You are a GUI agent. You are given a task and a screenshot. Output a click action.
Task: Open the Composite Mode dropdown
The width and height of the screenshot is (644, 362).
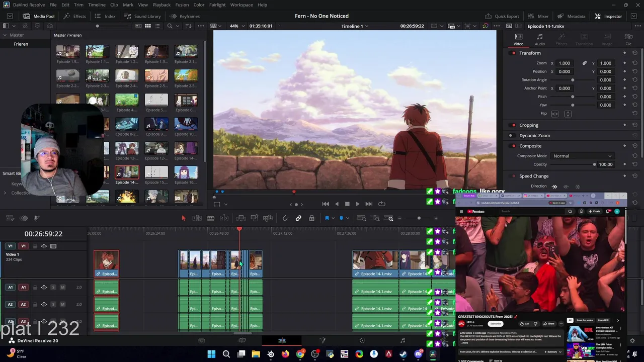582,156
